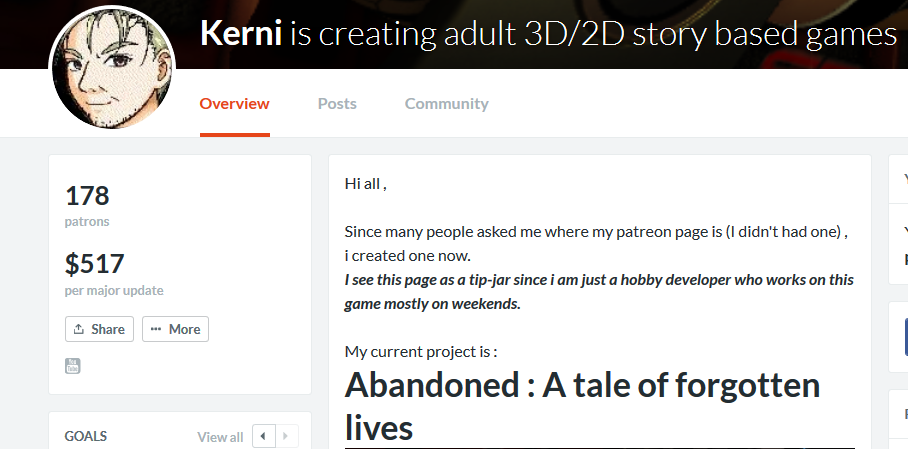Click the blue button at right edge
This screenshot has width=908, height=449.
pos(906,337)
